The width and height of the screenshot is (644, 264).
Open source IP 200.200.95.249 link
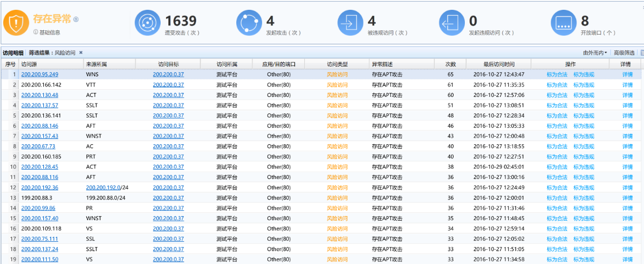tap(40, 74)
